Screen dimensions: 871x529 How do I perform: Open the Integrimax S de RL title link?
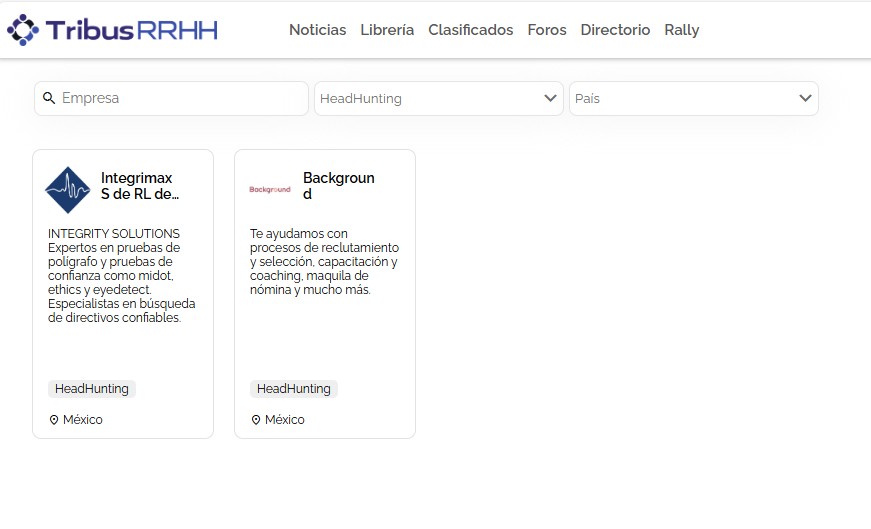point(140,186)
